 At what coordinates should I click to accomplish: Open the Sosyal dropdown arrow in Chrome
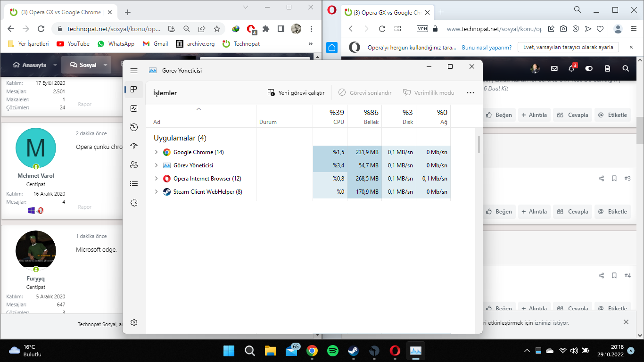click(x=105, y=65)
